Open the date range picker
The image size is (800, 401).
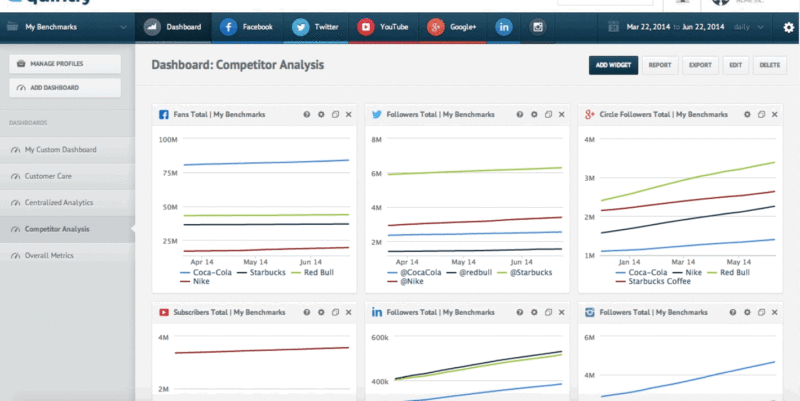point(660,27)
